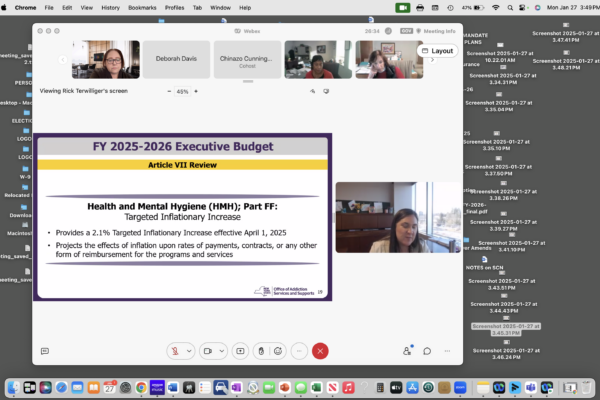This screenshot has width=600, height=400.
Task: Open Zoom app in the Dock
Action: coord(460,388)
